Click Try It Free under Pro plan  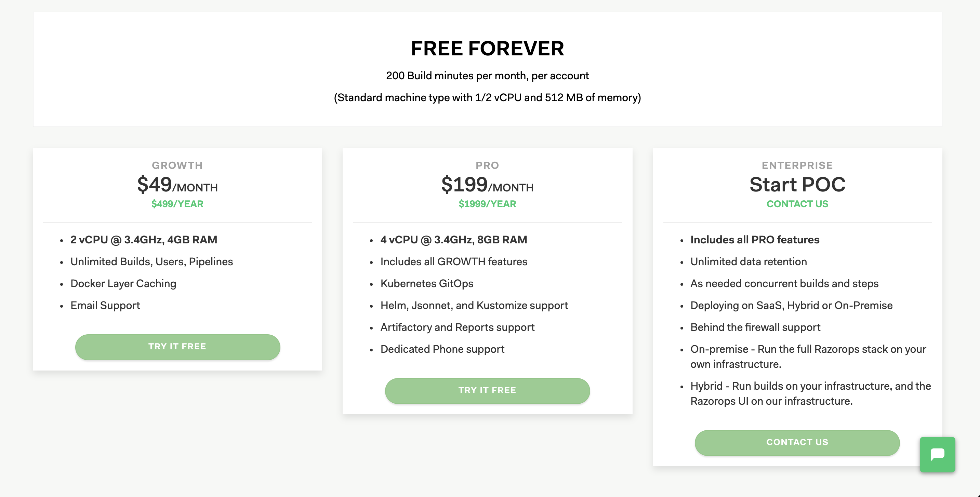(x=487, y=391)
